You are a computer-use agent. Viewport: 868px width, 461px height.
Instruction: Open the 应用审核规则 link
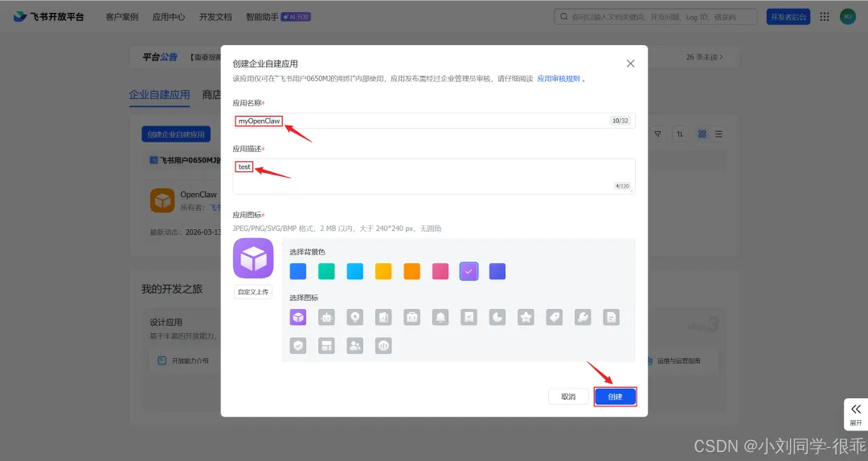[x=559, y=79]
